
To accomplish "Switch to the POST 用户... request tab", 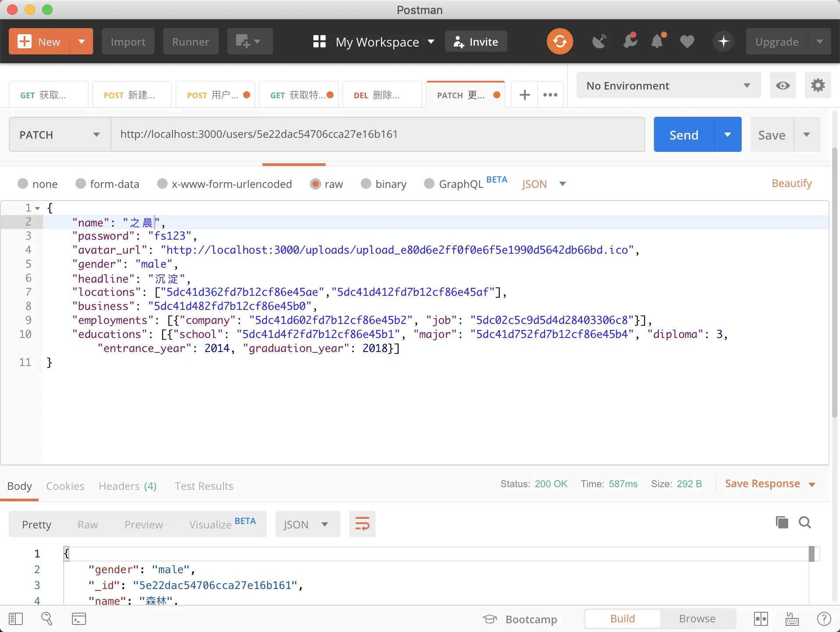I will [215, 95].
